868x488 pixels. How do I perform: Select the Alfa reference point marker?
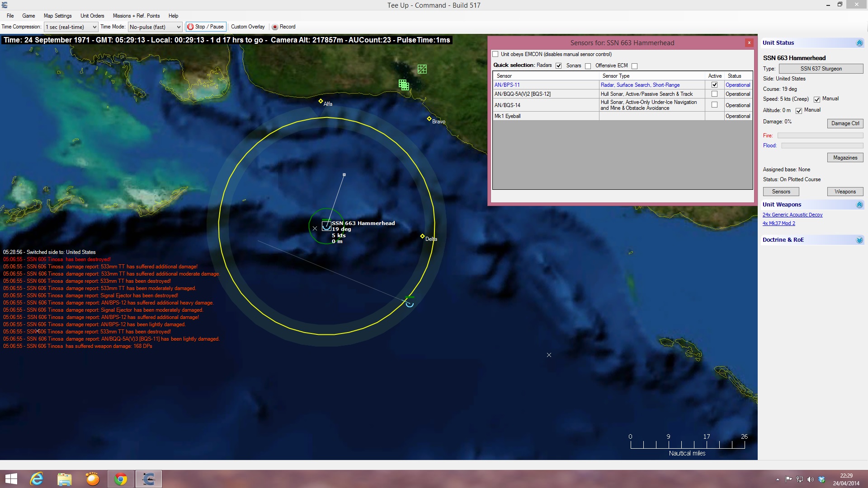pyautogui.click(x=321, y=101)
